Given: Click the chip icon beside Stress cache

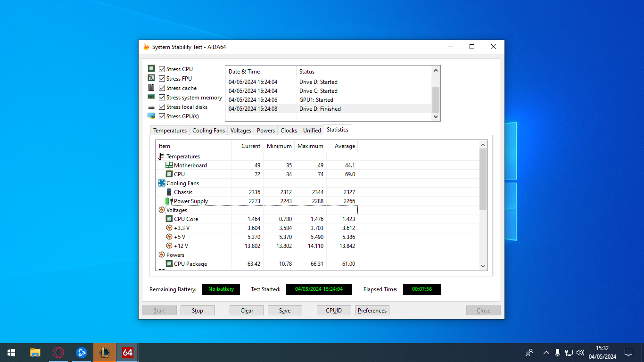Looking at the screenshot, I should (151, 88).
